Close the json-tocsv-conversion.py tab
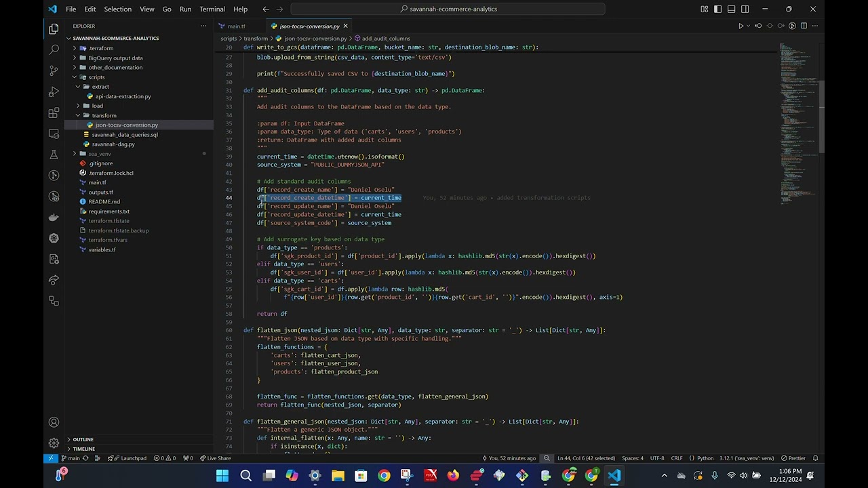This screenshot has height=488, width=868. (345, 26)
